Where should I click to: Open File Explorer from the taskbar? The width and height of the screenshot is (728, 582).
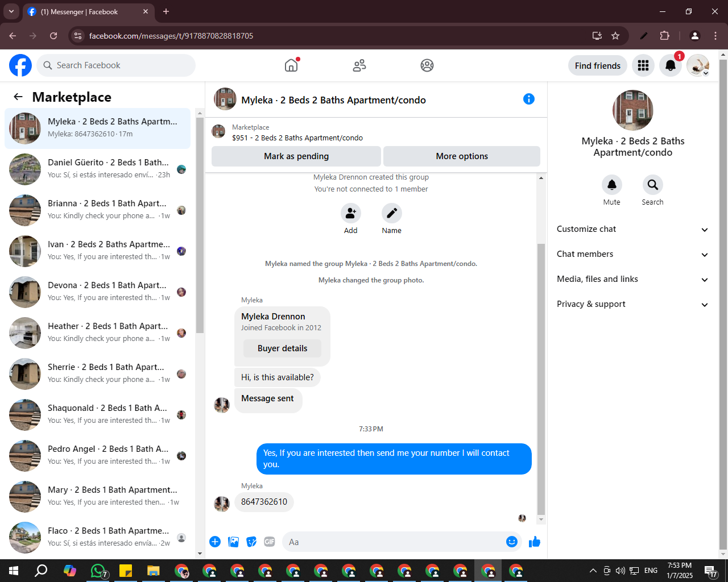pyautogui.click(x=154, y=571)
